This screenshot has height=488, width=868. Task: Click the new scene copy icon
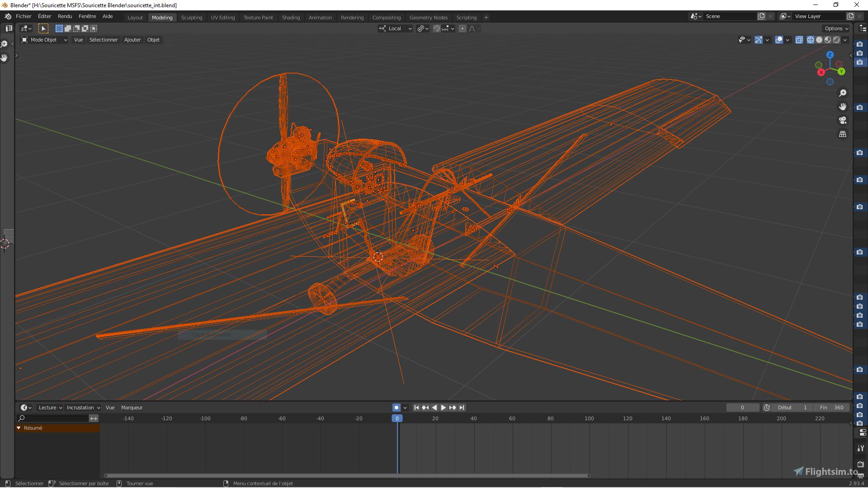[x=761, y=16]
